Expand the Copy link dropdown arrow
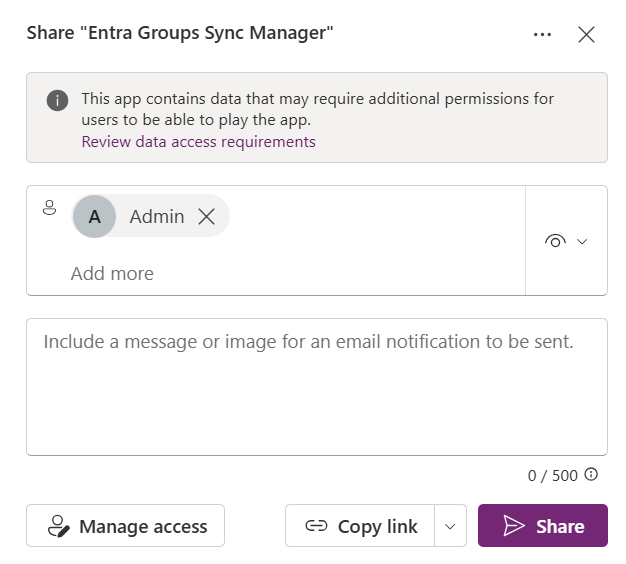Image resolution: width=626 pixels, height=564 pixels. 451,526
